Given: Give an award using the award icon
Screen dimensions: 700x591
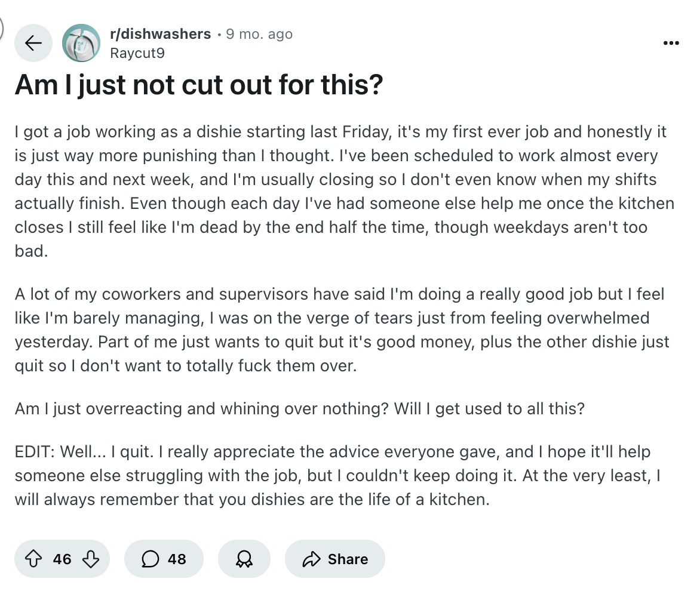Looking at the screenshot, I should click(244, 559).
